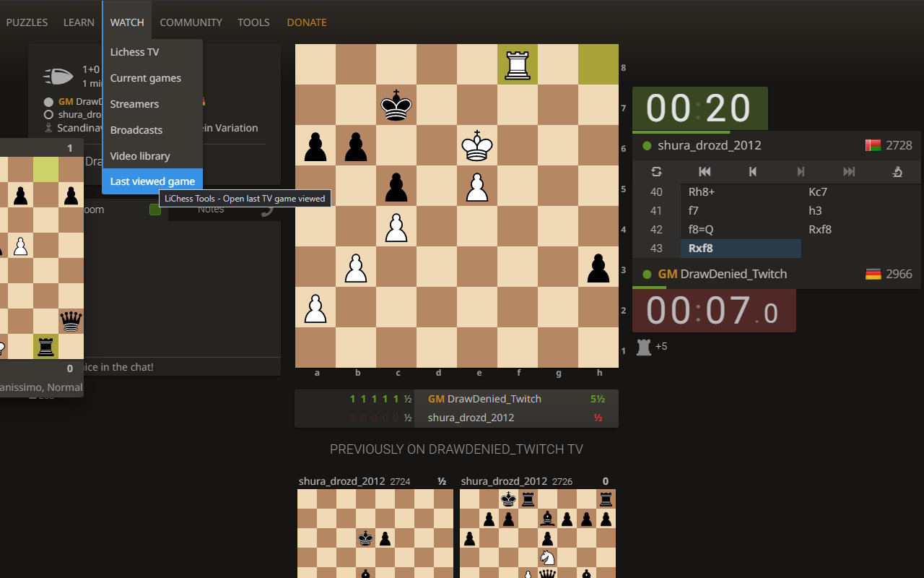Screen dimensions: 924x578
Task: Jump to the last move
Action: 849,172
